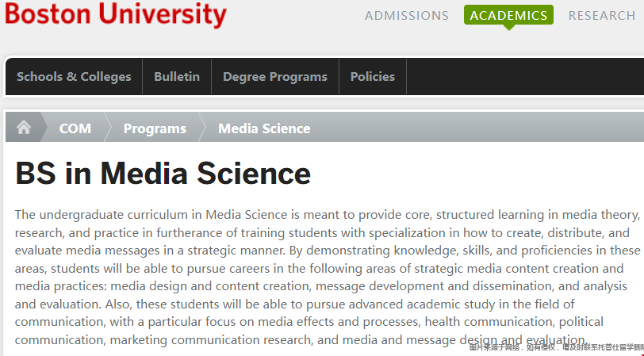Click the chevron separator after Programs
This screenshot has height=356, width=644.
coord(201,128)
